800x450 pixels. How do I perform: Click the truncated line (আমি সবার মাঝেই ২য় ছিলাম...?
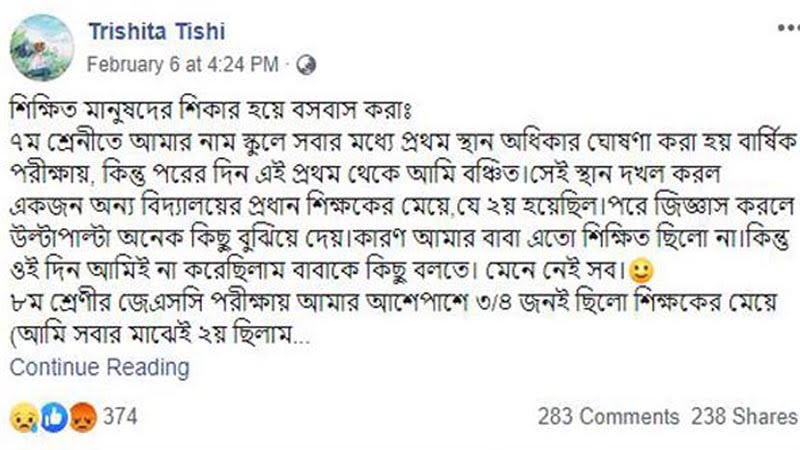pyautogui.click(x=160, y=335)
